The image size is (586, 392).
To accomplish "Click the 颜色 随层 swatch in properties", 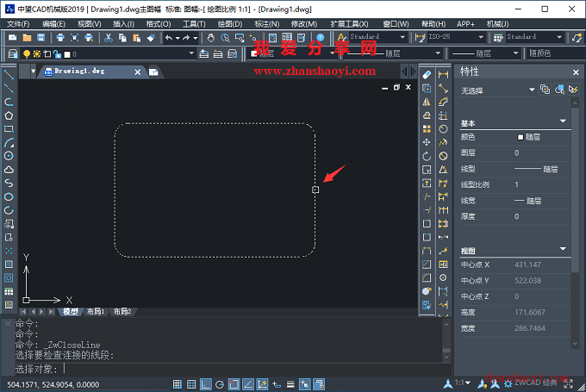I will 521,137.
